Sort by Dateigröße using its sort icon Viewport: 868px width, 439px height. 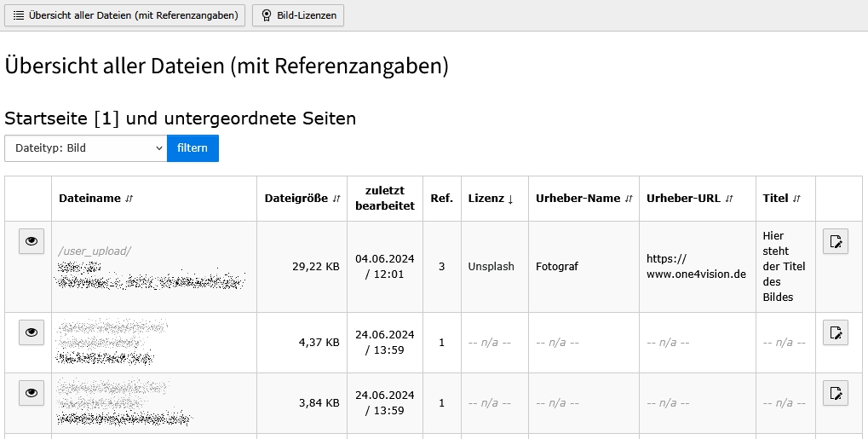tap(336, 199)
